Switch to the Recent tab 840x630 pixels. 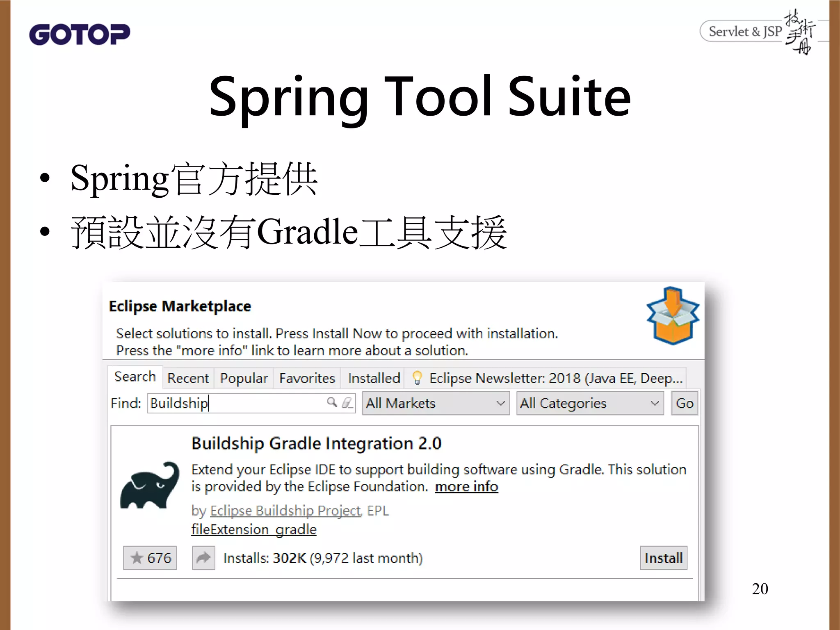[188, 378]
